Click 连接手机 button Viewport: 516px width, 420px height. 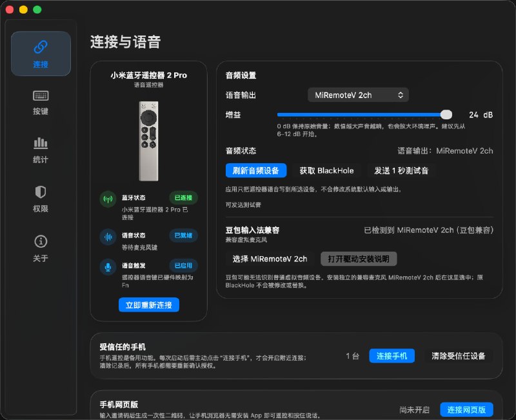(392, 356)
